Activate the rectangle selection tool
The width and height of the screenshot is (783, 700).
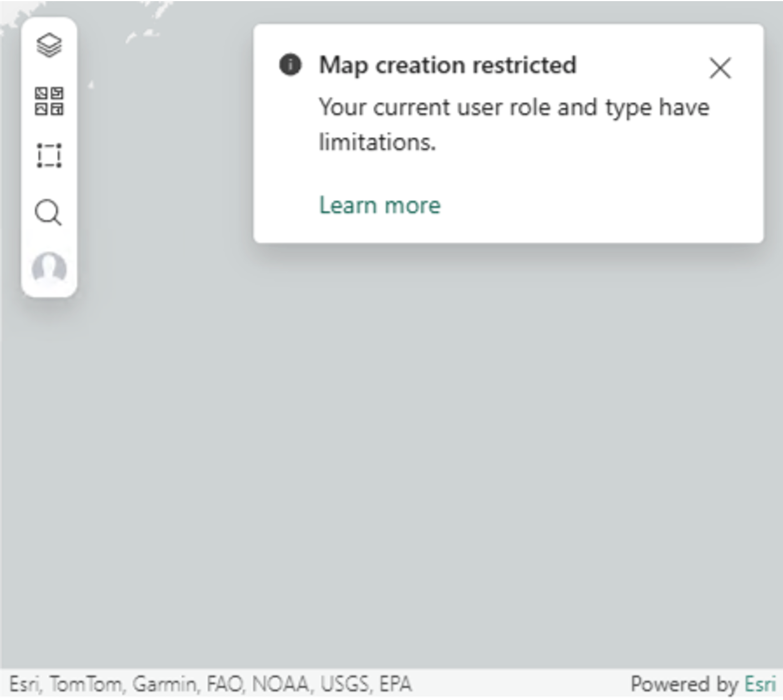click(49, 156)
